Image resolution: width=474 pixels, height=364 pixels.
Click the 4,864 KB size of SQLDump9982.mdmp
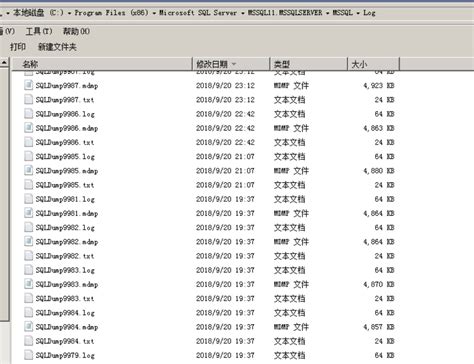pos(379,242)
